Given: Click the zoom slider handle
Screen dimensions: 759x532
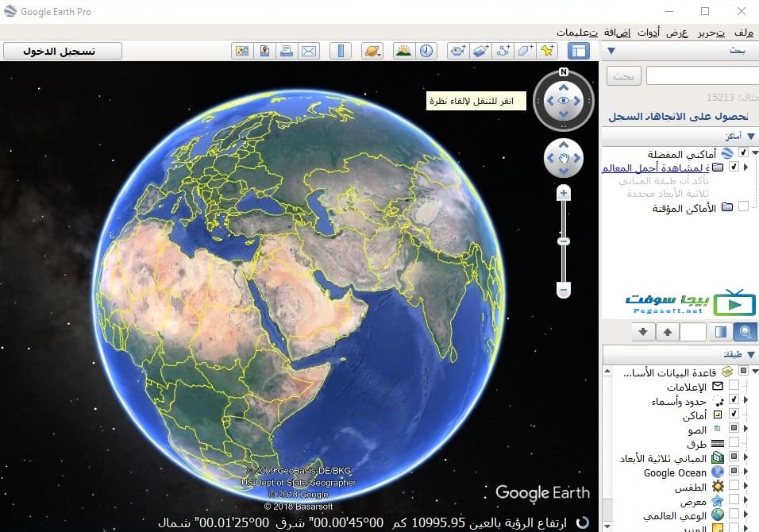Looking at the screenshot, I should click(564, 241).
